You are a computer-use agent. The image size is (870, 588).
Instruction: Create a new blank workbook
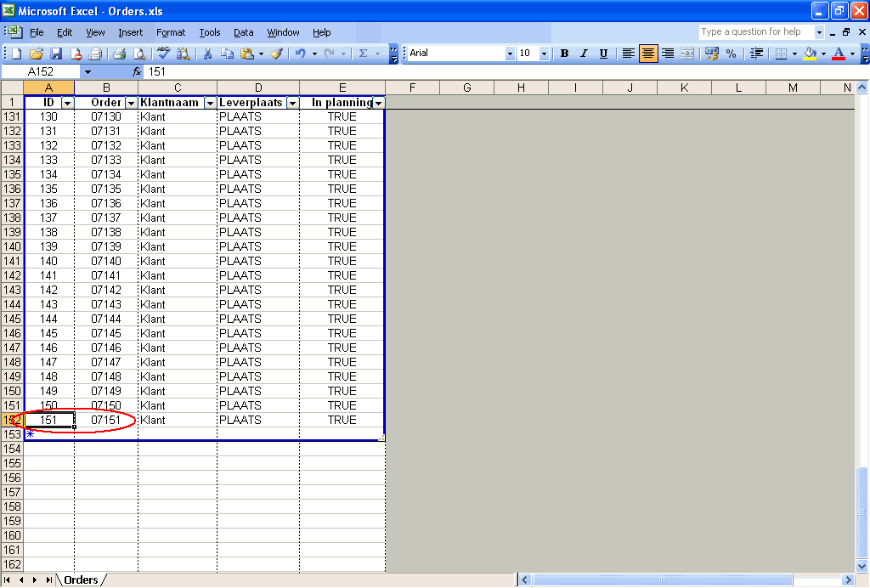pyautogui.click(x=16, y=54)
